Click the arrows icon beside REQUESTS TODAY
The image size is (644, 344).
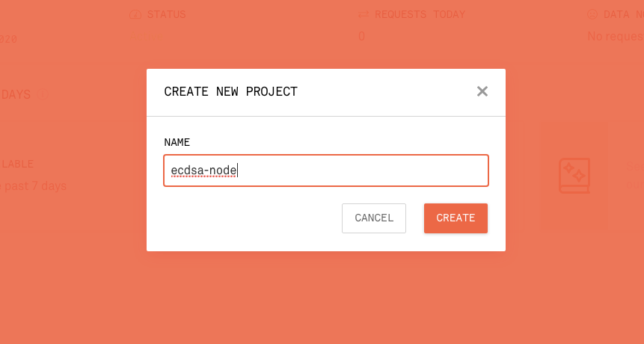click(363, 15)
